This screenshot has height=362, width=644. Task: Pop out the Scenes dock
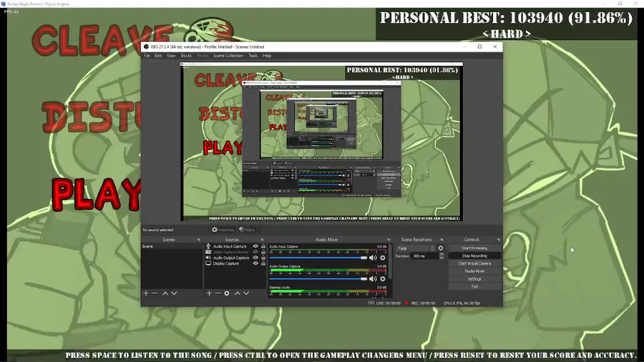pyautogui.click(x=199, y=240)
